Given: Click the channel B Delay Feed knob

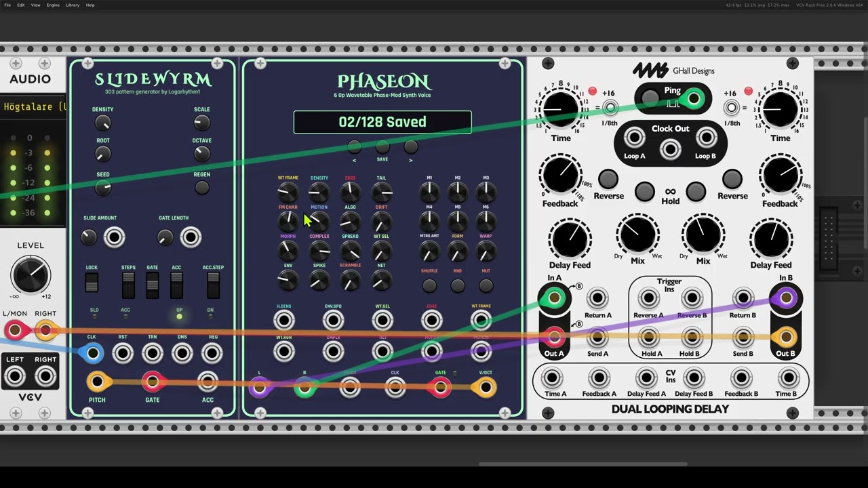Looking at the screenshot, I should [772, 239].
